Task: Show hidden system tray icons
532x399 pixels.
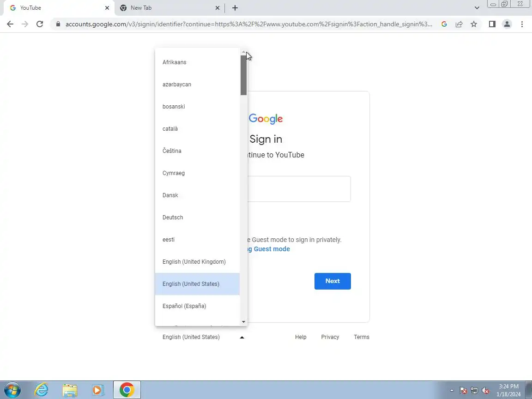Action: pos(452,391)
